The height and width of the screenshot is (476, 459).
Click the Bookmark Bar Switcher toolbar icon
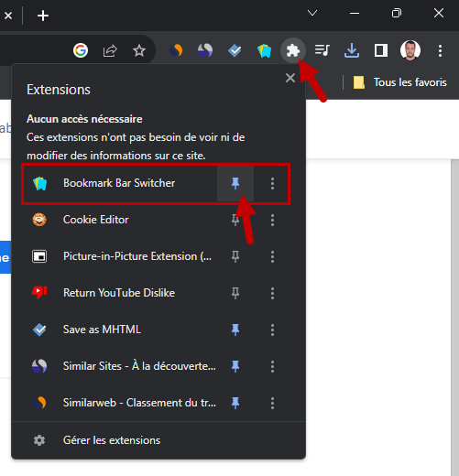tap(264, 50)
